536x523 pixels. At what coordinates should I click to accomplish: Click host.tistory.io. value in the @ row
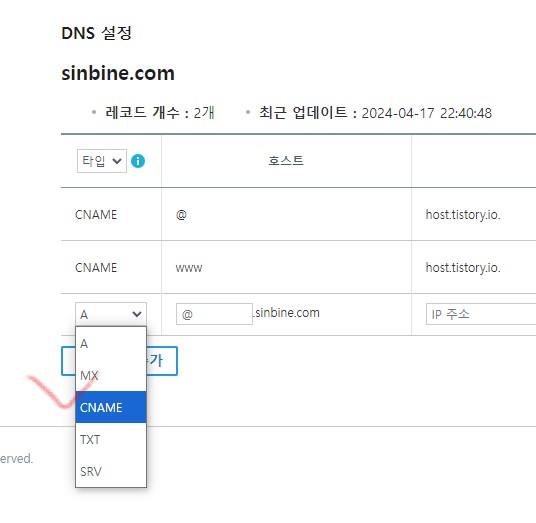tap(463, 215)
